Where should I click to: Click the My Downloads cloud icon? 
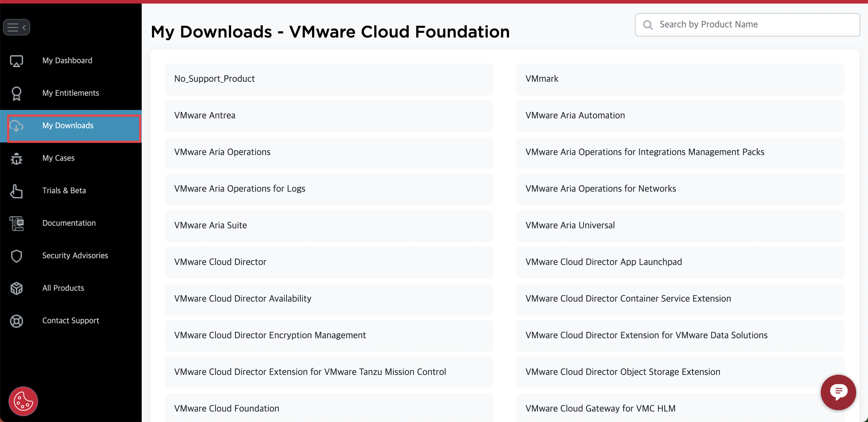point(17,126)
